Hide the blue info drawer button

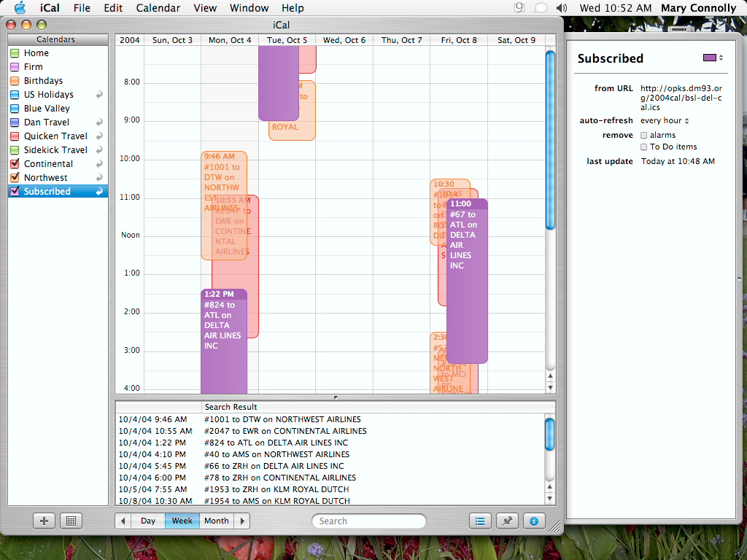tap(534, 521)
